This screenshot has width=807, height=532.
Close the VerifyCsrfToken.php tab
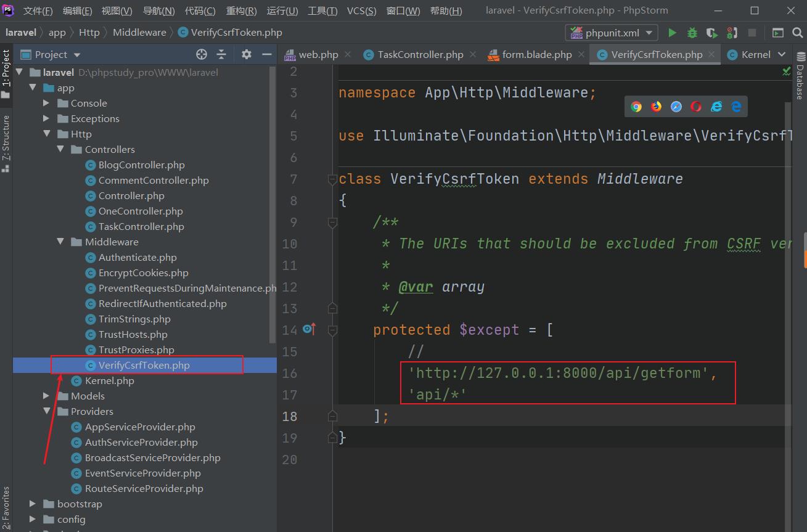tap(712, 54)
